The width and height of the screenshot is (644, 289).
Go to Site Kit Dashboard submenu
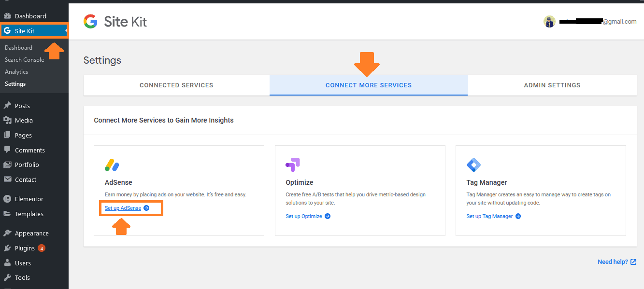coord(18,48)
